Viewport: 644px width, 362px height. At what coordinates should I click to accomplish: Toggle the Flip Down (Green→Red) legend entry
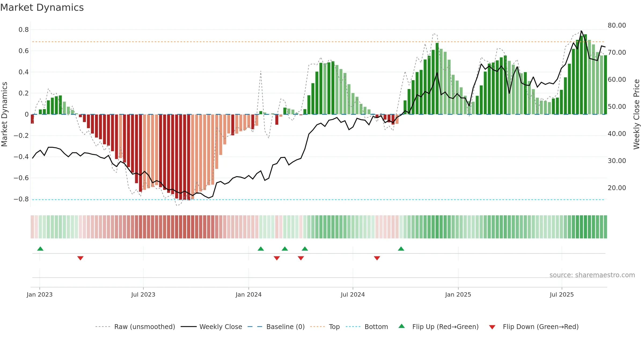pyautogui.click(x=533, y=327)
